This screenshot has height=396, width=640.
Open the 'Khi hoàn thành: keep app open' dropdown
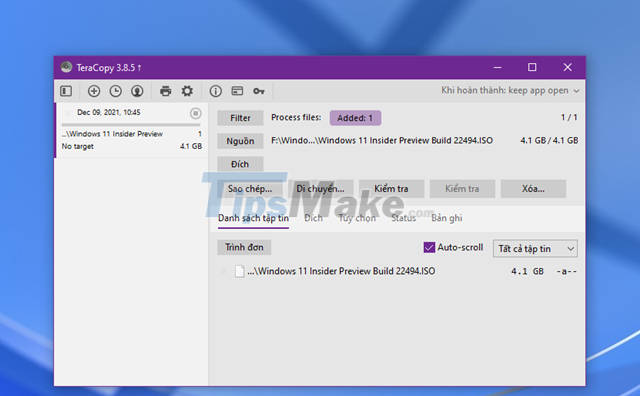pyautogui.click(x=510, y=91)
